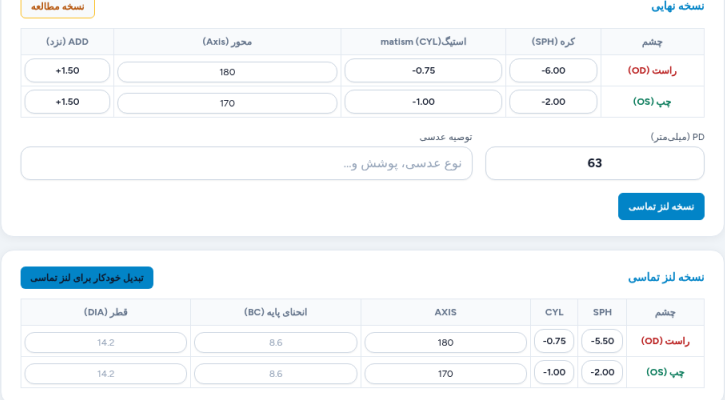Click تبدیل خودکار برای لنز تماسی button
Image resolution: width=725 pixels, height=400 pixels.
(87, 277)
